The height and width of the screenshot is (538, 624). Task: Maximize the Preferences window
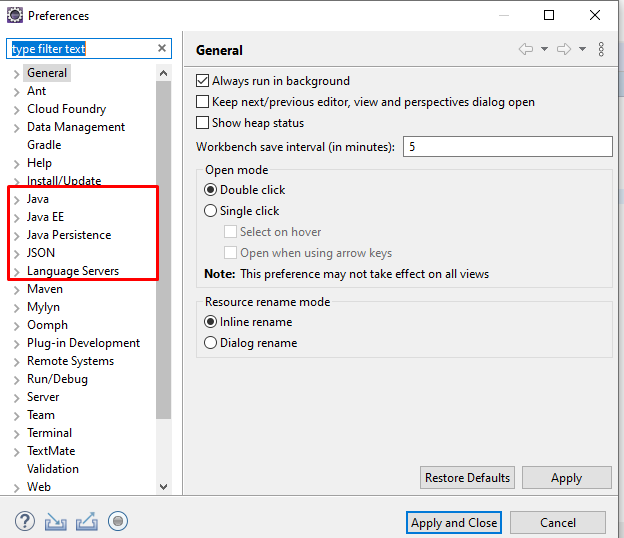click(549, 15)
